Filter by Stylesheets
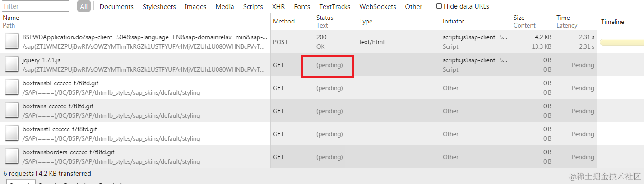The image size is (644, 184). [159, 7]
